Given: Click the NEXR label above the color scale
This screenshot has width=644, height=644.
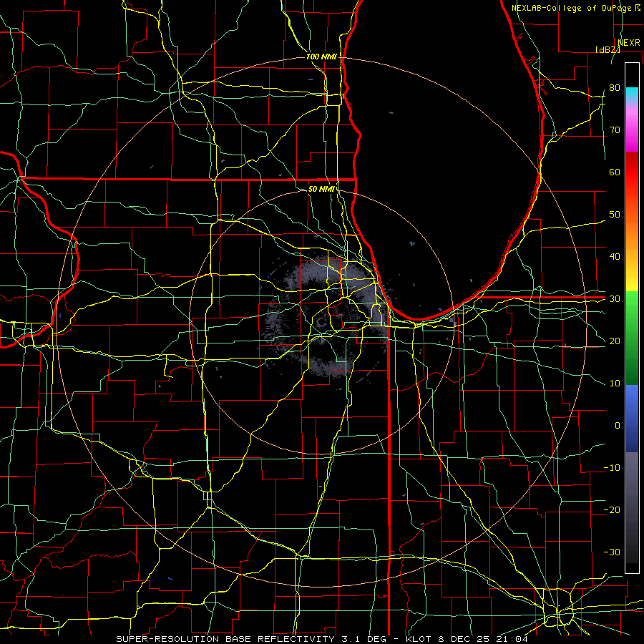Looking at the screenshot, I should [629, 43].
